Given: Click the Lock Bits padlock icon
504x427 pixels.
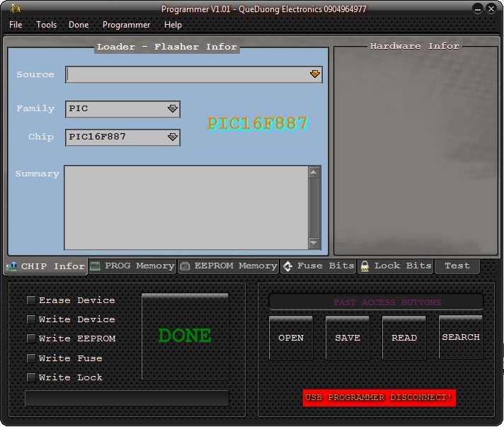Looking at the screenshot, I should [365, 266].
